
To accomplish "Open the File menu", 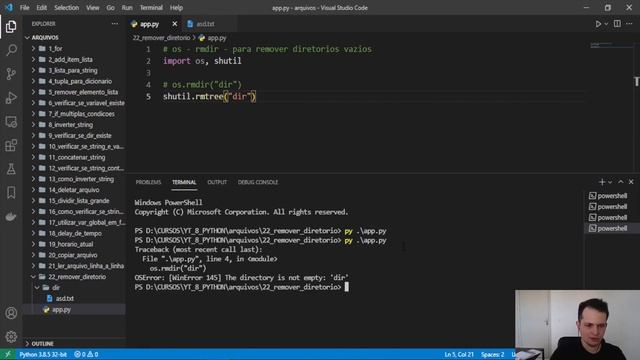I will pyautogui.click(x=24, y=8).
